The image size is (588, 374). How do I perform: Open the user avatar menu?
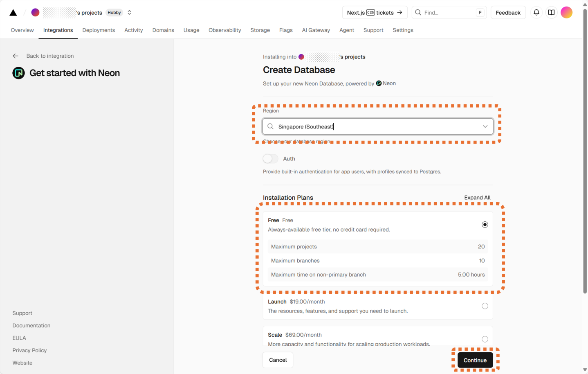click(566, 13)
